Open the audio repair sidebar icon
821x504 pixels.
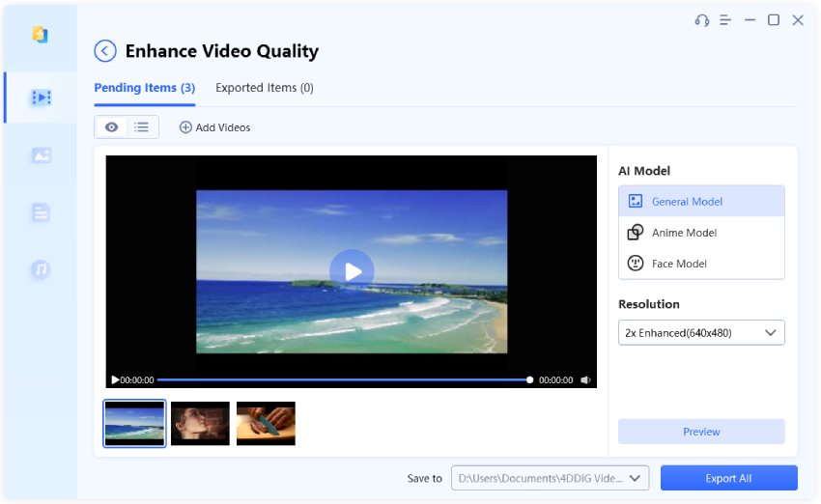(41, 269)
